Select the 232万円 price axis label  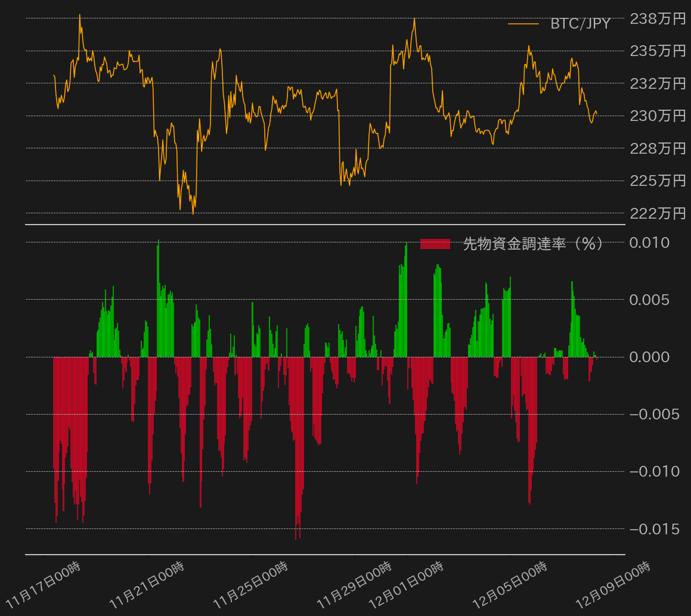click(658, 83)
